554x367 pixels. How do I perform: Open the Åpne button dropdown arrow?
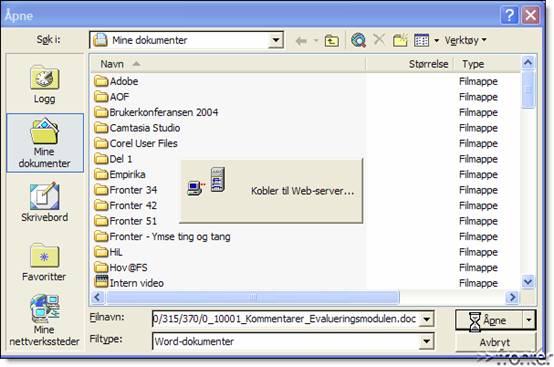point(529,320)
